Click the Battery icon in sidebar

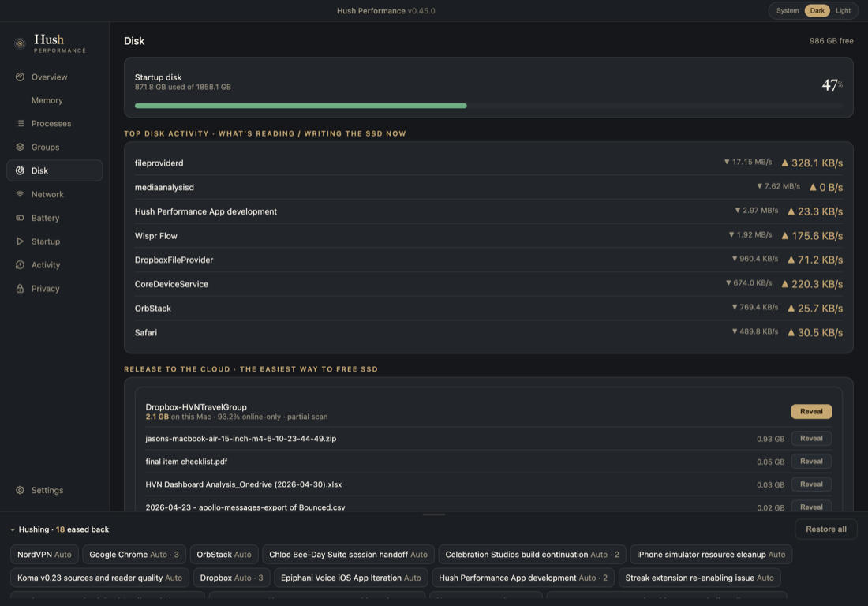pos(20,218)
